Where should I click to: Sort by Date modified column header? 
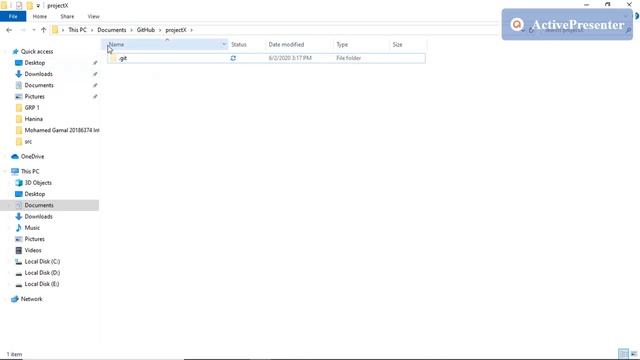[x=286, y=44]
